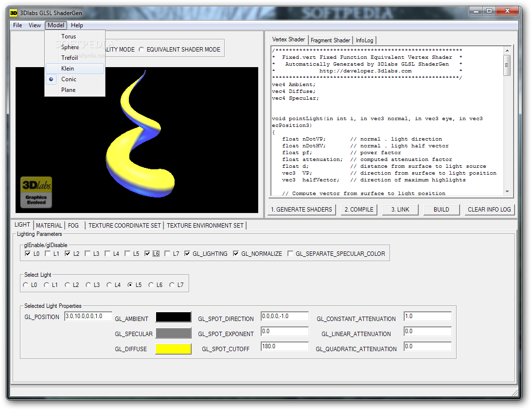Click the 3D app icon in title bar
Viewport: 532px width, 410px height.
tap(13, 13)
